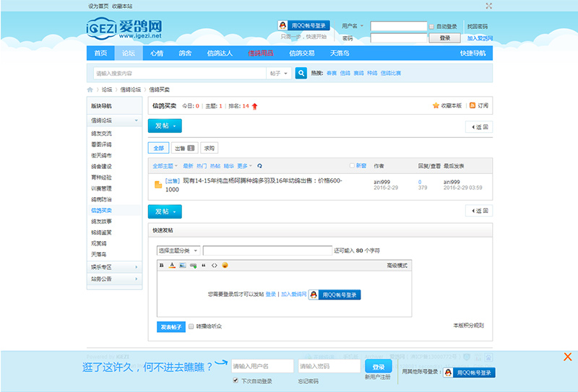
Task: Click the red ranking up arrow
Action: point(254,106)
